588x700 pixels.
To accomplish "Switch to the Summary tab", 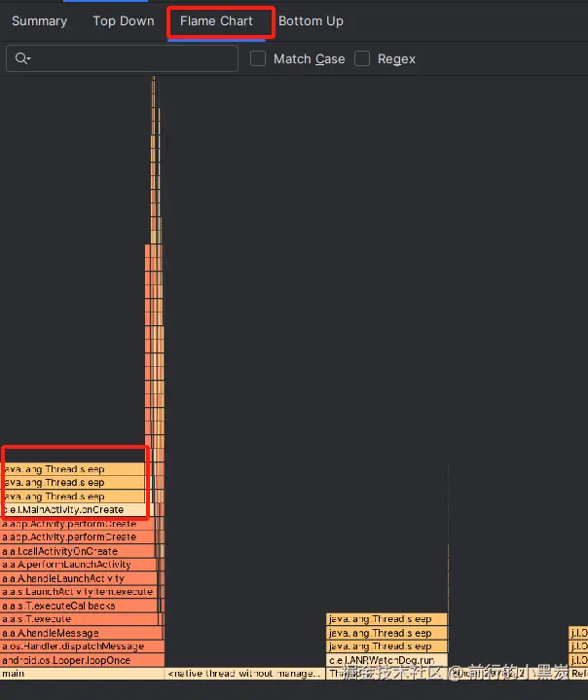I will click(x=39, y=21).
